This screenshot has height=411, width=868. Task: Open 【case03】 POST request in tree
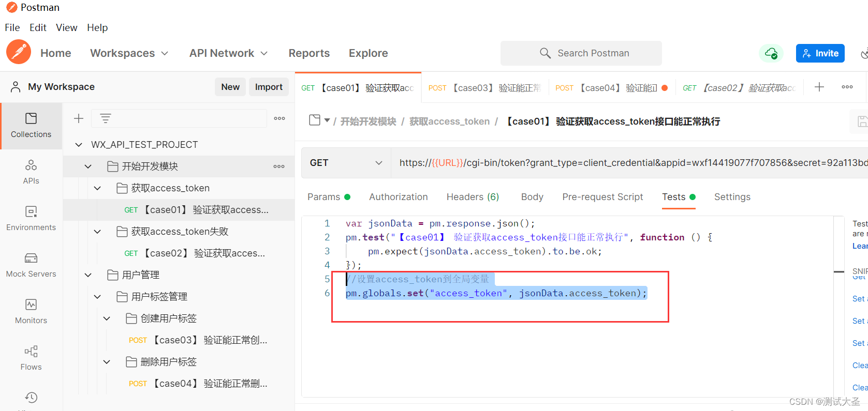[x=179, y=340]
